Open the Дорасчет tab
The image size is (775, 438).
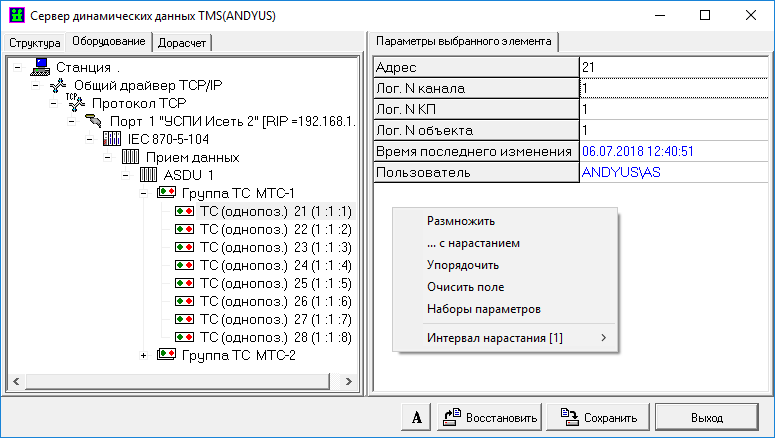point(184,43)
